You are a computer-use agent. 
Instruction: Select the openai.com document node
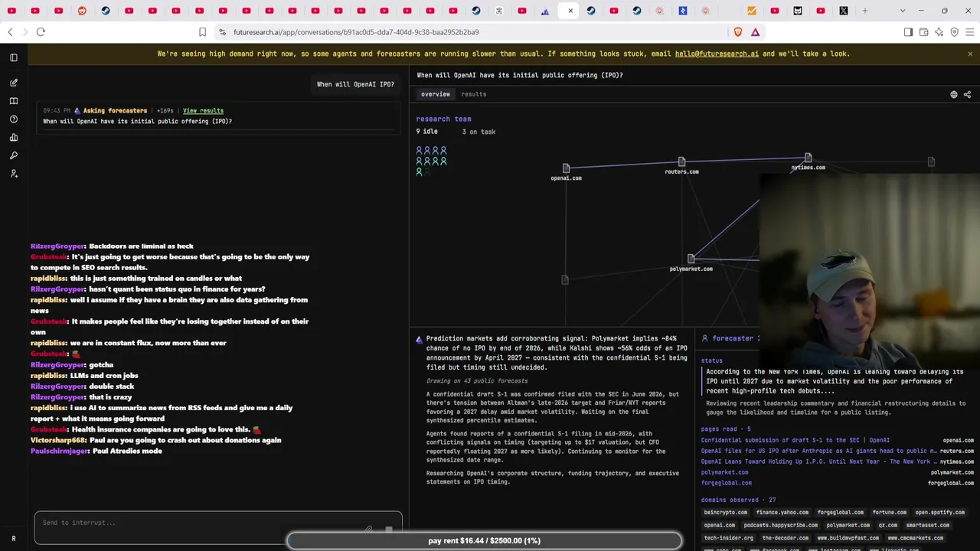click(566, 168)
